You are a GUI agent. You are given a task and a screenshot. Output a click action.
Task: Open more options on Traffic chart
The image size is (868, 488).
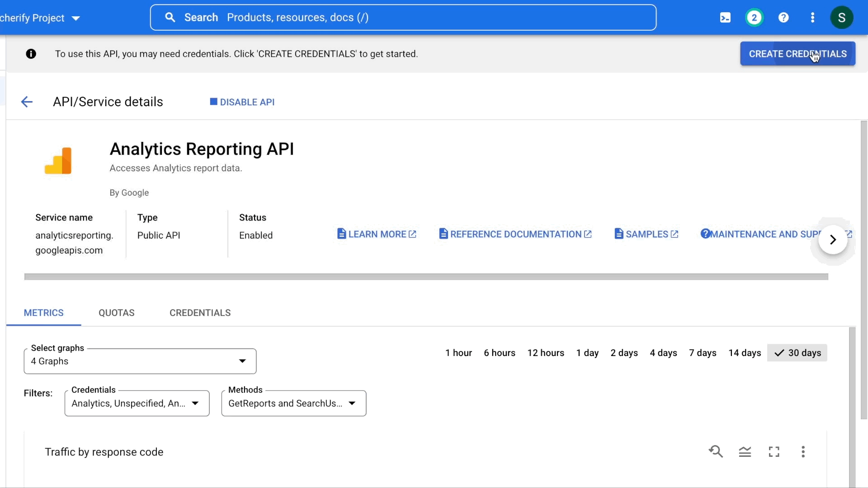(803, 451)
